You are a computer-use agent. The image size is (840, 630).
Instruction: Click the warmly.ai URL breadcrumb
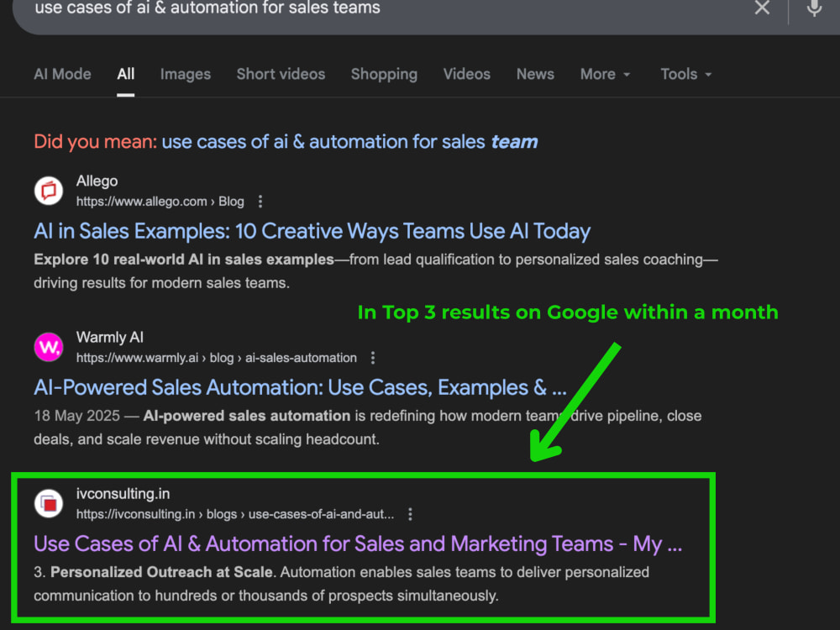[x=217, y=358]
